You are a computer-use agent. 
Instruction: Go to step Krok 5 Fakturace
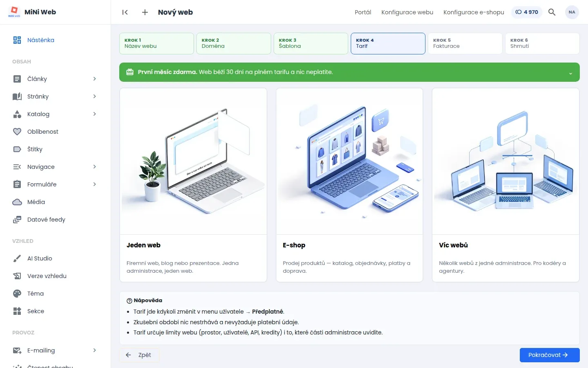465,43
